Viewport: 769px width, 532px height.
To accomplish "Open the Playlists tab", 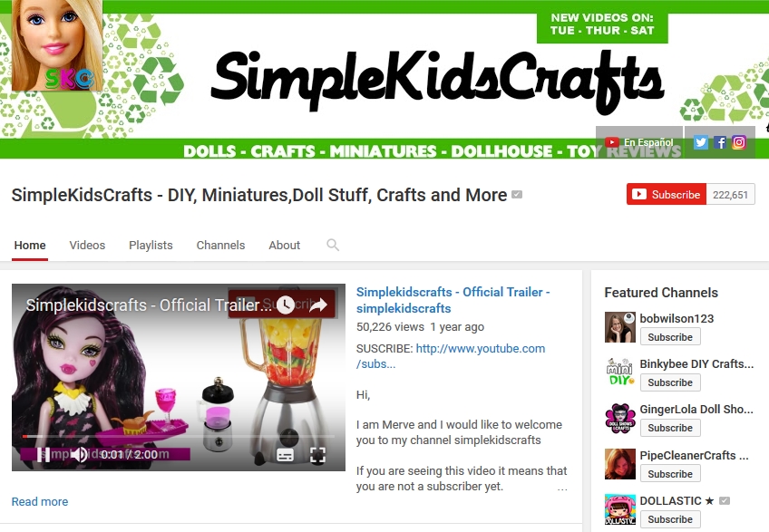I will (151, 246).
